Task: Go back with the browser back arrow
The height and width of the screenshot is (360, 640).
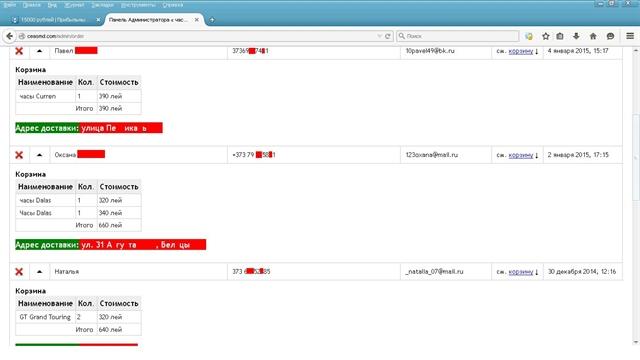Action: pos(9,36)
